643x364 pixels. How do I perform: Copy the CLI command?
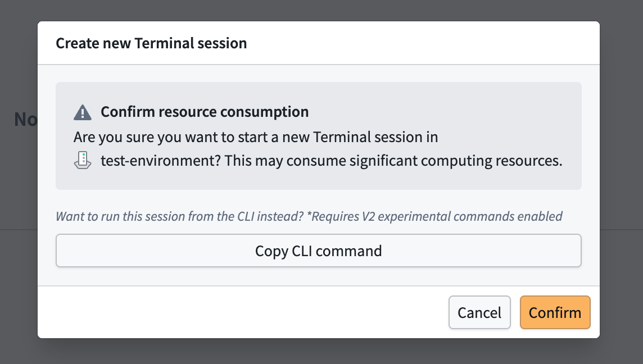(319, 251)
